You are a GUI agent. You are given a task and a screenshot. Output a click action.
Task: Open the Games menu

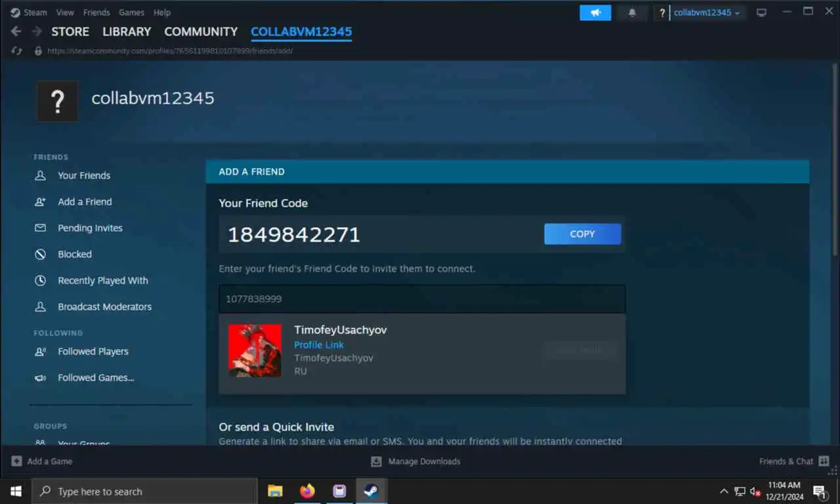click(x=131, y=12)
